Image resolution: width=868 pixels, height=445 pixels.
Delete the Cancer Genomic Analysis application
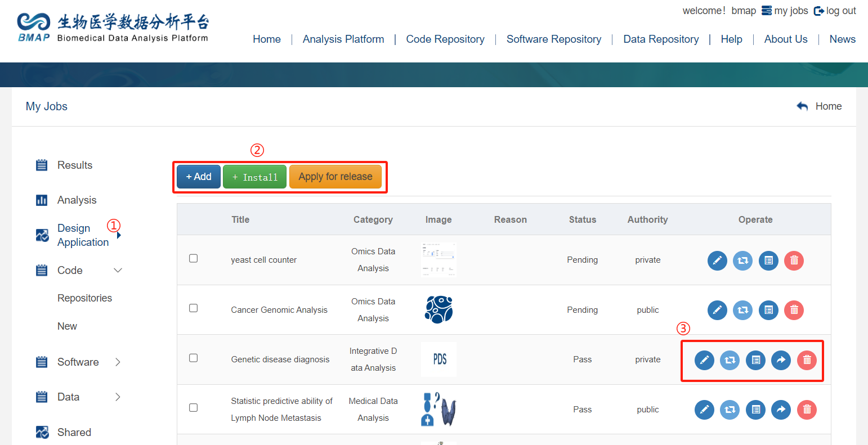click(794, 310)
